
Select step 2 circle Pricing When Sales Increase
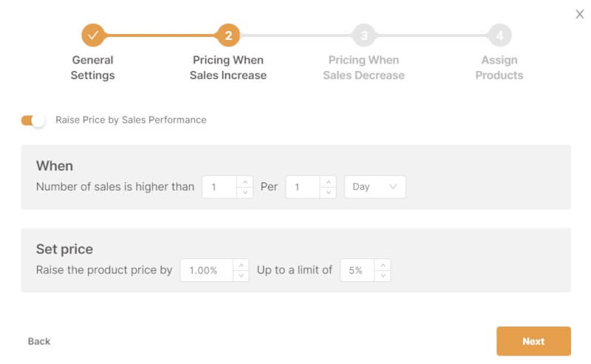click(x=228, y=35)
